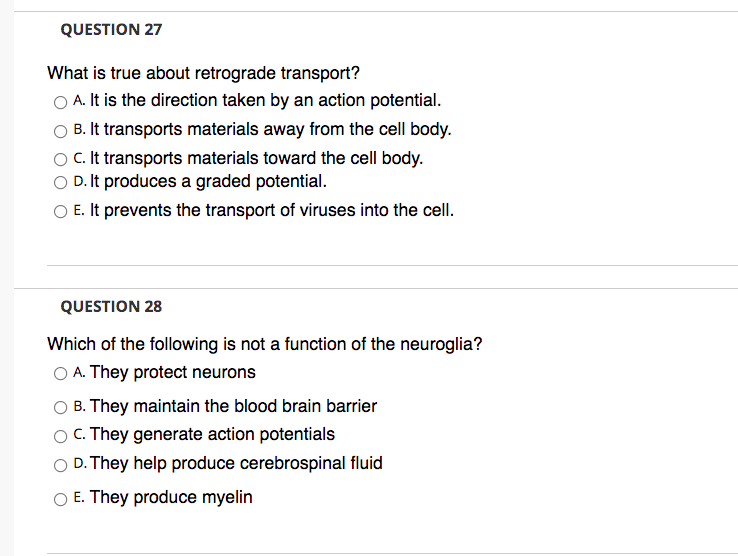Click answer text 'They produce myelin'
738x556 pixels.
click(171, 497)
